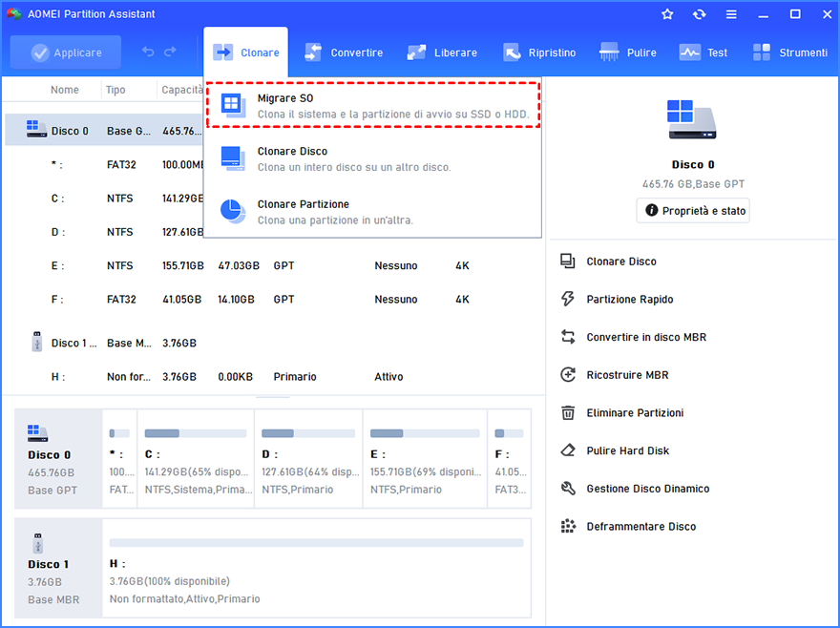Click Clonare Disco in the right panel
The height and width of the screenshot is (628, 840).
620,262
